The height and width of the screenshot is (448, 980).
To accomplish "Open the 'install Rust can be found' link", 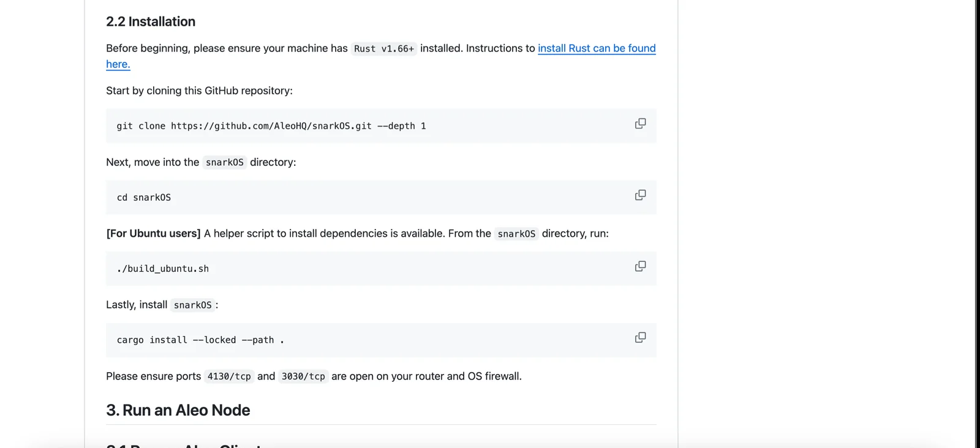I will point(597,48).
